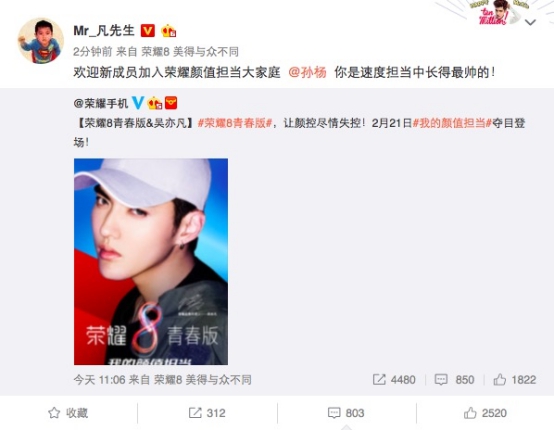Toggle 收藏 star to favorite post
554x430 pixels.
pos(68,413)
